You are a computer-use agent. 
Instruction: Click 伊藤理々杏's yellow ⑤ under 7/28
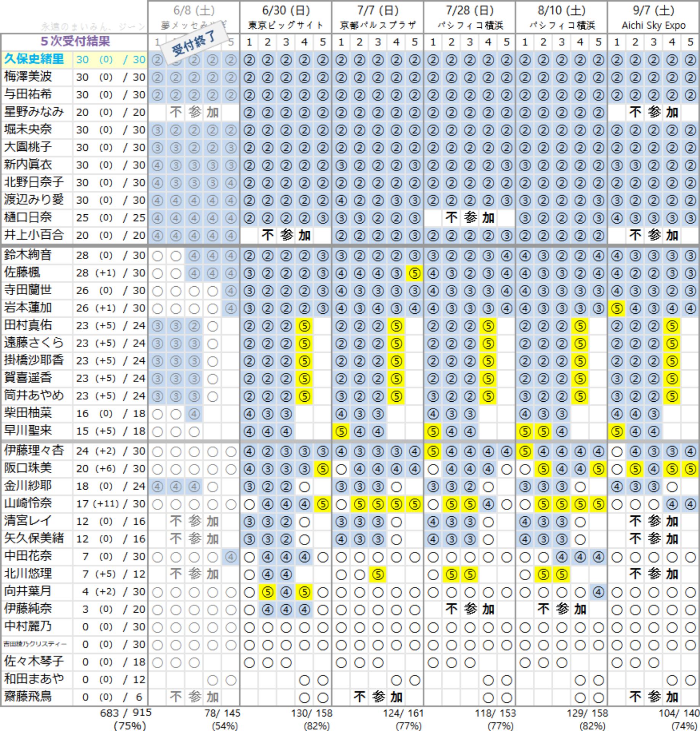click(x=433, y=452)
